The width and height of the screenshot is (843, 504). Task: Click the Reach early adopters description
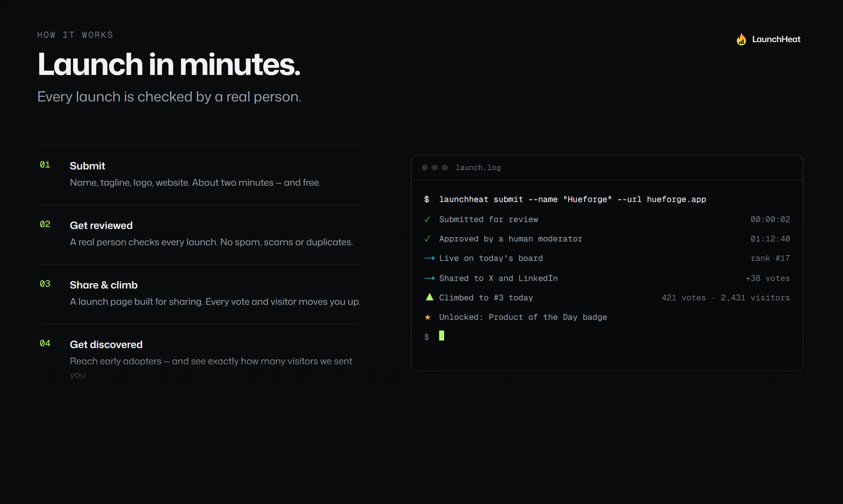tap(211, 368)
